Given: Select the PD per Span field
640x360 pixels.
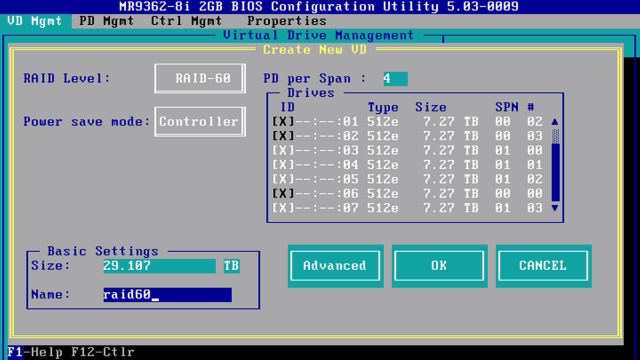Looking at the screenshot, I should coord(395,79).
